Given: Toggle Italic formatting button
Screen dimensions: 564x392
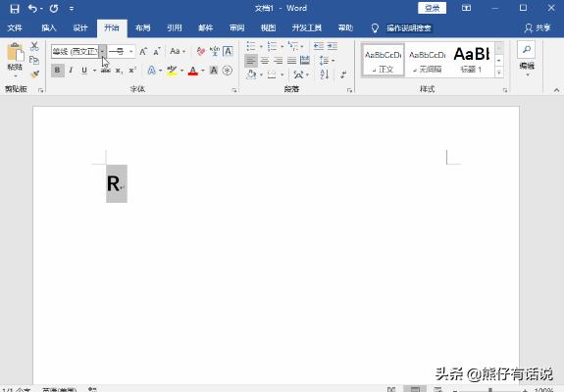Looking at the screenshot, I should pos(71,70).
